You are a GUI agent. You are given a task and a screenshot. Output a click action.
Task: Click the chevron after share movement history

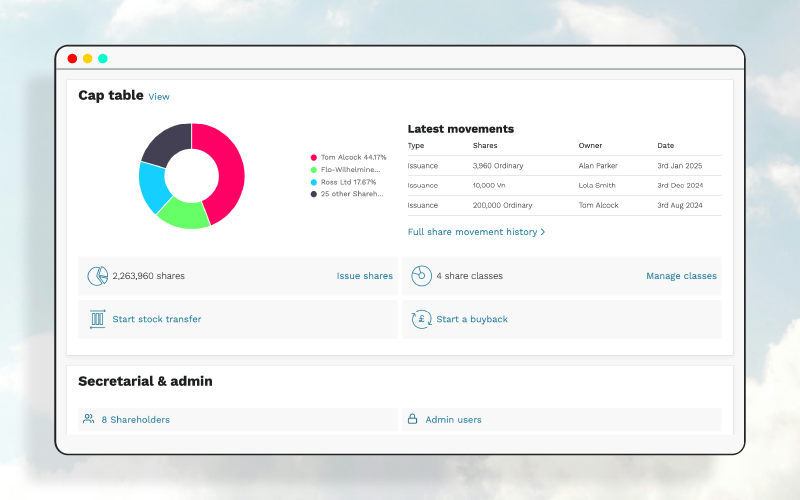543,232
